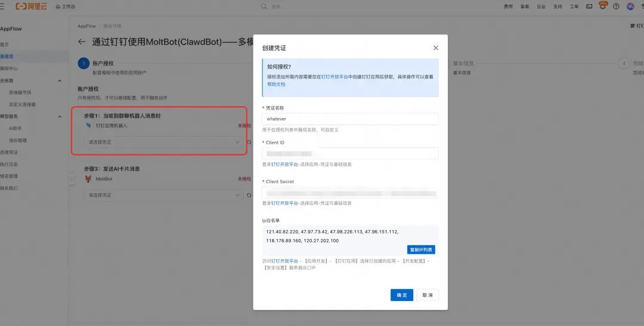Open the 帮助文档 link
Image resolution: width=644 pixels, height=326 pixels.
coord(276,84)
